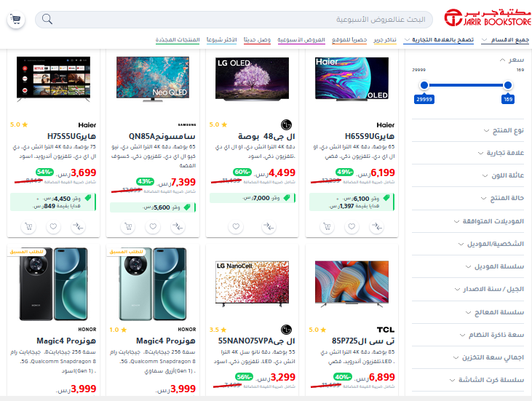Open the هاير H75S5UG product title
This screenshot has width=532, height=401.
pyautogui.click(x=71, y=136)
